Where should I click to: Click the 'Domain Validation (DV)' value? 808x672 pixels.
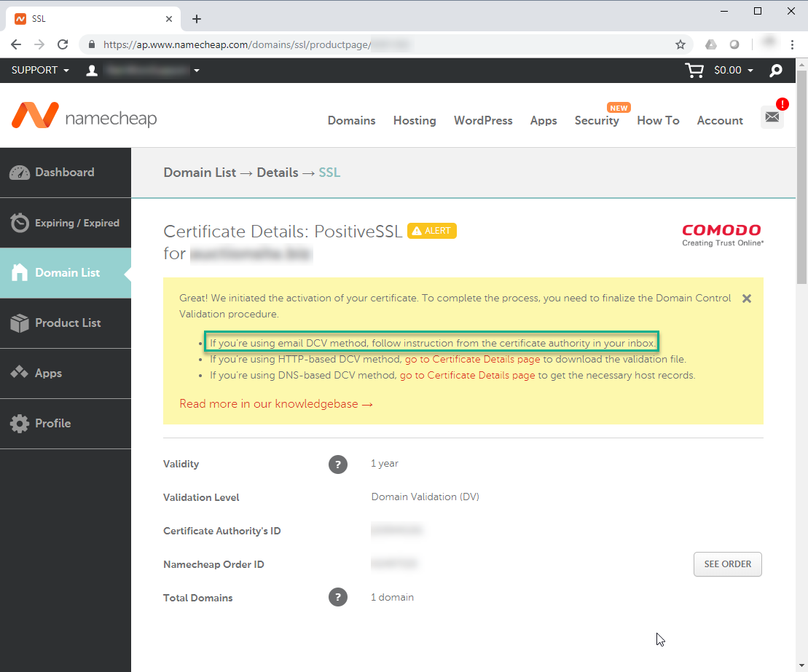(425, 497)
